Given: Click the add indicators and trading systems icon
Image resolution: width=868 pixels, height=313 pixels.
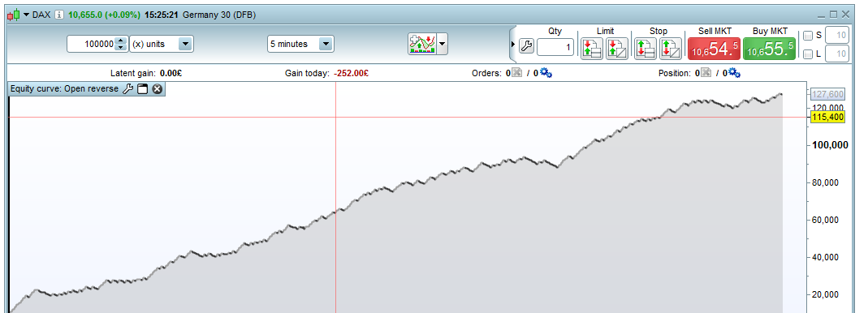Looking at the screenshot, I should click(x=422, y=44).
